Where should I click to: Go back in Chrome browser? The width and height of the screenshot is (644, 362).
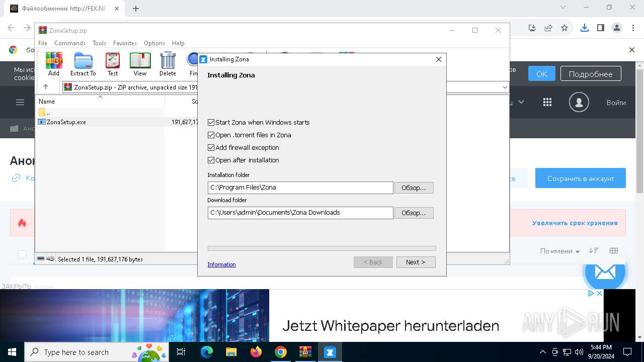[11, 28]
